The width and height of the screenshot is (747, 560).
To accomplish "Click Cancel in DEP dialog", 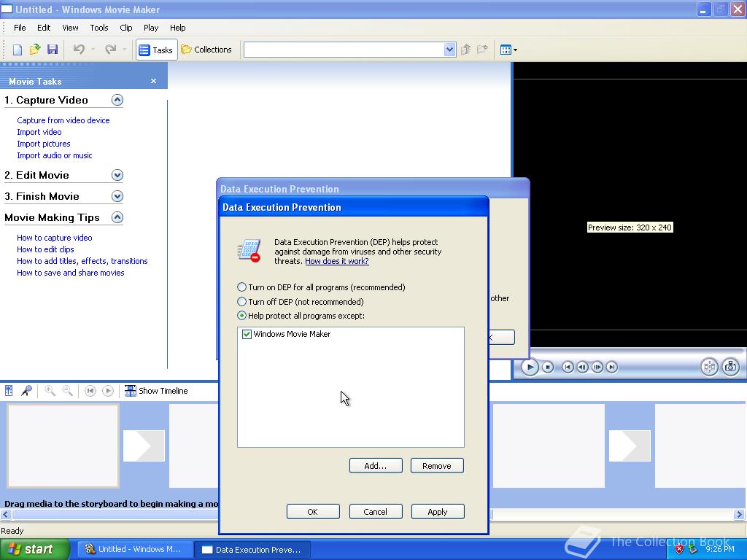I will tap(376, 511).
